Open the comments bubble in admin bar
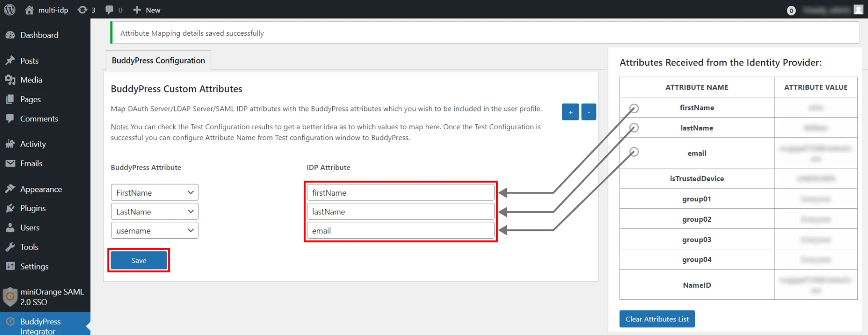Image resolution: width=868 pixels, height=335 pixels. pos(109,10)
